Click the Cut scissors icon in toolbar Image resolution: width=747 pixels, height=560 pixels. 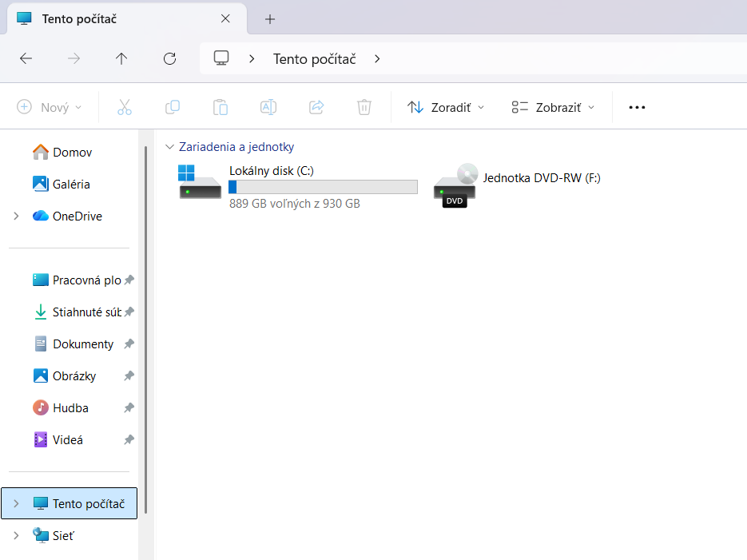click(x=124, y=107)
